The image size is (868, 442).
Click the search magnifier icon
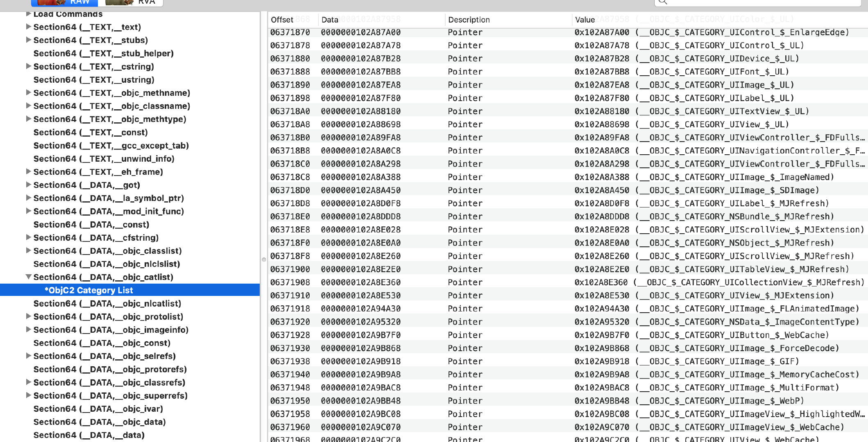coord(663,2)
